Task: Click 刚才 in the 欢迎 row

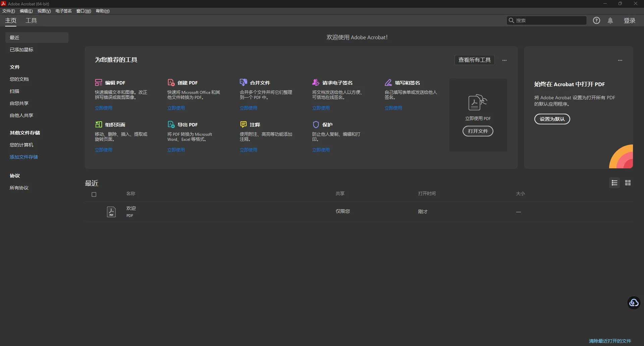Action: (423, 212)
